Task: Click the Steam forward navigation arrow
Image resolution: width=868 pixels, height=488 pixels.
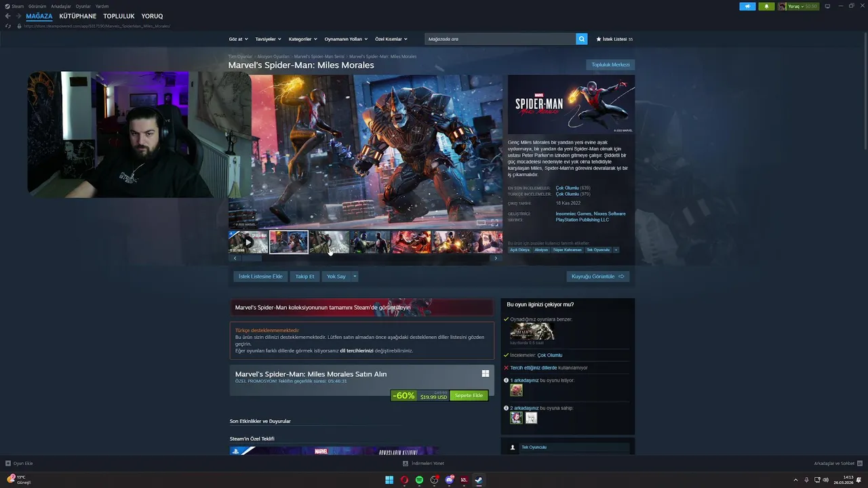Action: pos(18,16)
